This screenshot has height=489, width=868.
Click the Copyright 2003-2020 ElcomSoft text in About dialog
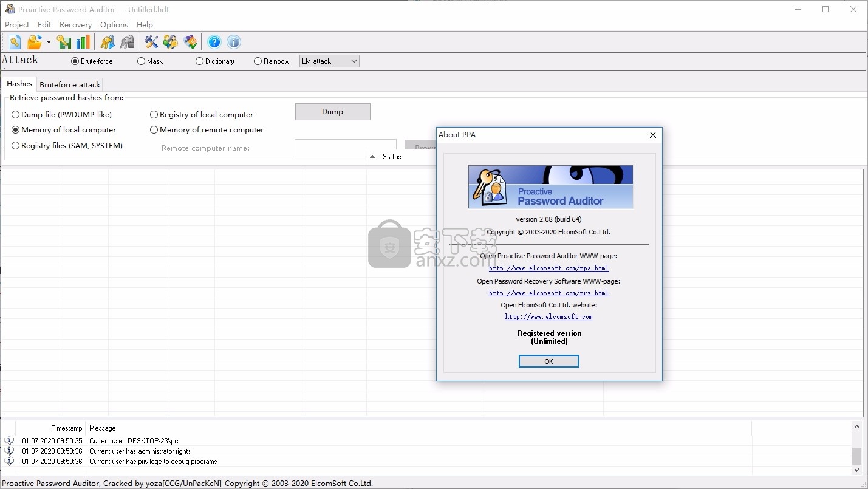click(x=548, y=232)
